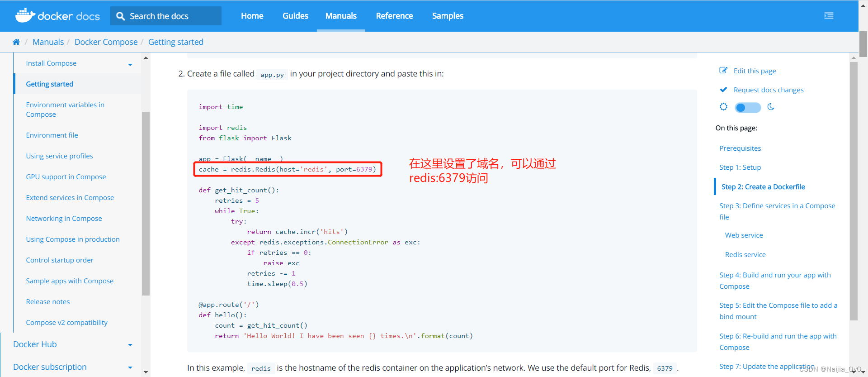Screen dimensions: 868x377
Task: Click the right table-of-contents scrollbar
Action: click(854, 191)
